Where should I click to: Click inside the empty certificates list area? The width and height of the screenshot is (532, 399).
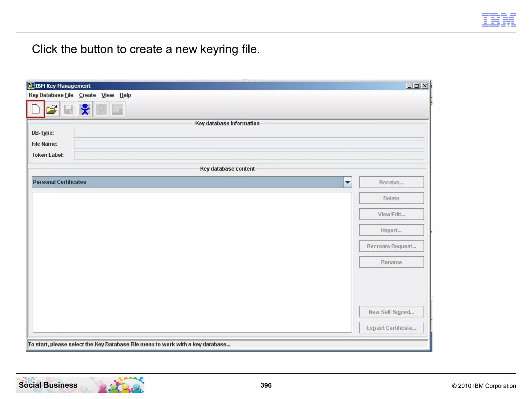(192, 262)
